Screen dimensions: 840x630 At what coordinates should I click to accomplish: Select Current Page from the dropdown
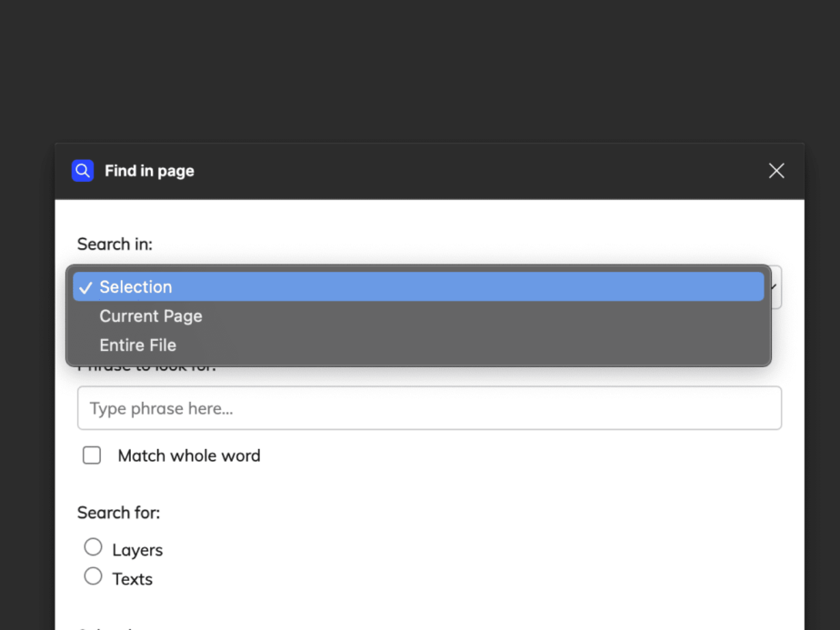[151, 316]
